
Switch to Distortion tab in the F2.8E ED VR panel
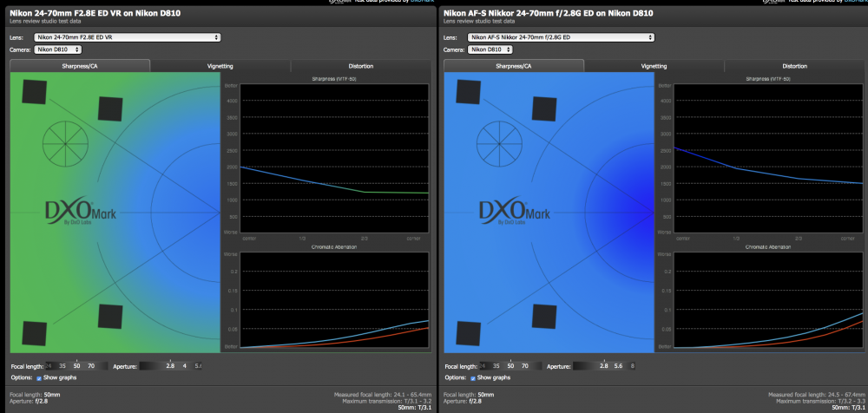360,66
